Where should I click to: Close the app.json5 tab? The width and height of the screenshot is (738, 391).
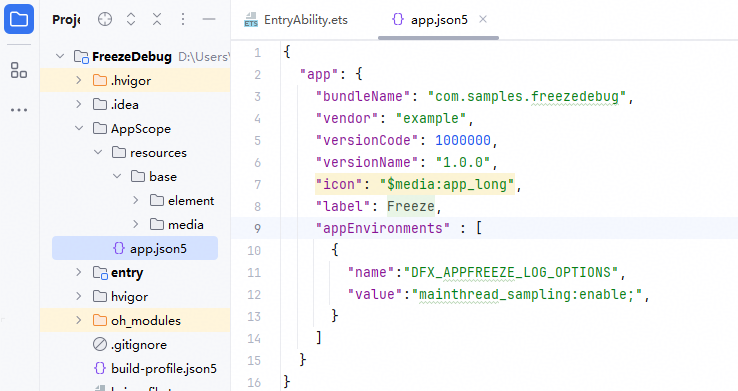pos(483,19)
